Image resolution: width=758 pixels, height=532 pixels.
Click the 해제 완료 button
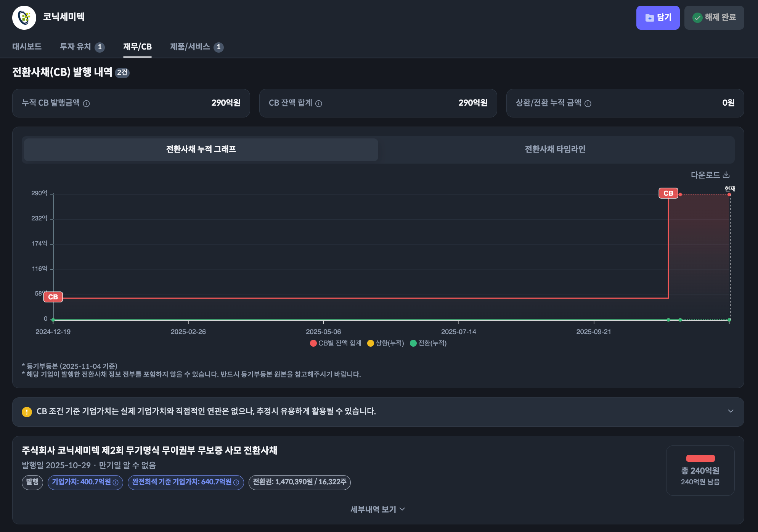tap(714, 18)
